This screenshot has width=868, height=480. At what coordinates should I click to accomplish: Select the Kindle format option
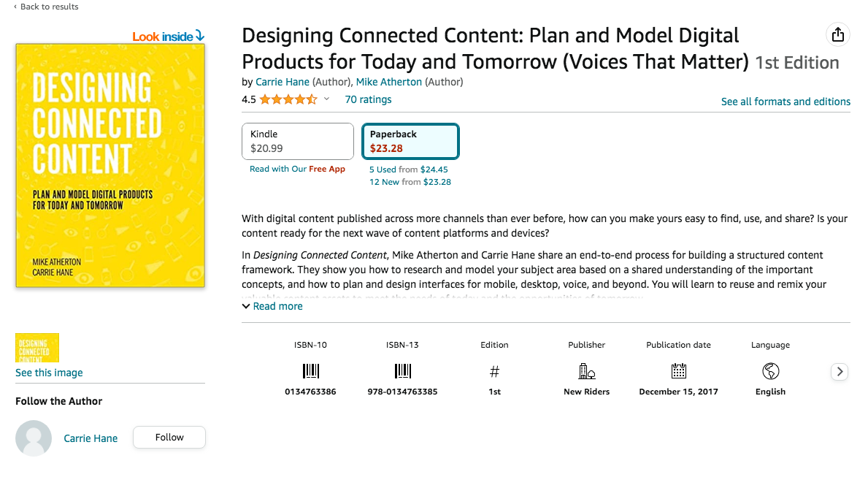click(x=297, y=141)
